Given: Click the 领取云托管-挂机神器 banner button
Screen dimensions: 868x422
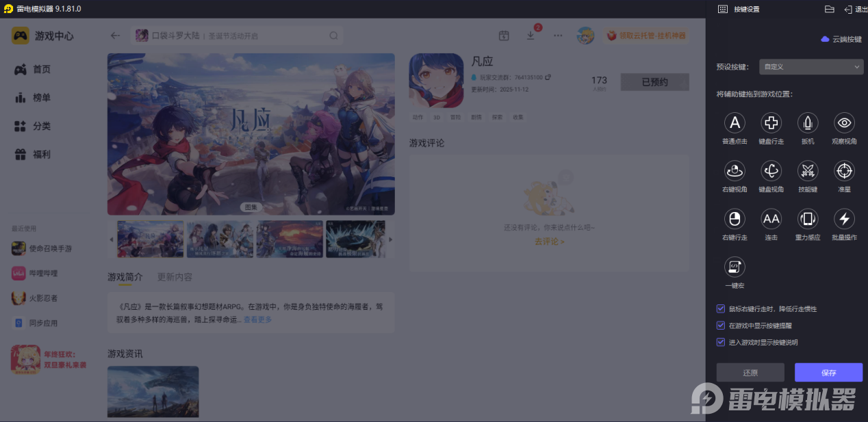Looking at the screenshot, I should tap(646, 36).
